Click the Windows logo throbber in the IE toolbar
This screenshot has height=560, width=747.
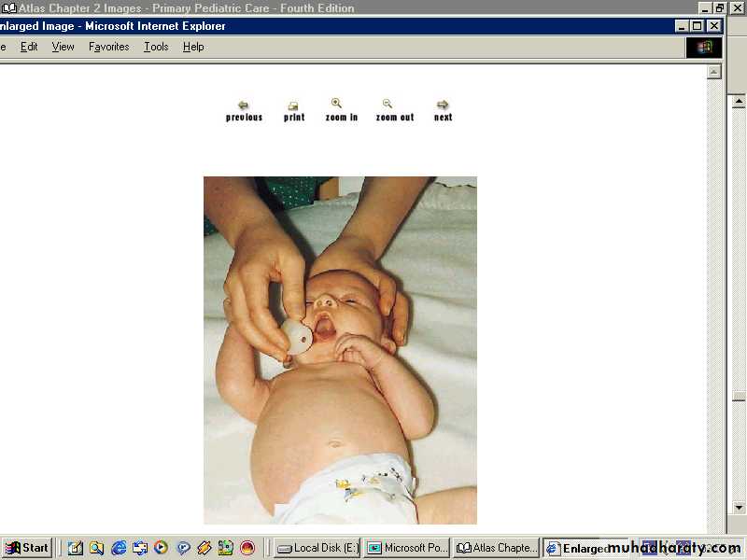[x=704, y=47]
